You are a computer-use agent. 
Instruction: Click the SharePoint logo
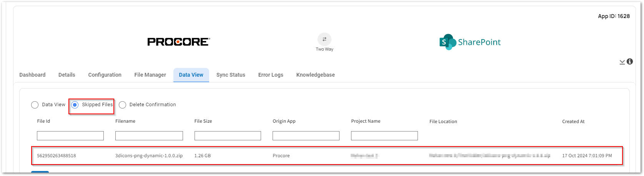(x=470, y=42)
